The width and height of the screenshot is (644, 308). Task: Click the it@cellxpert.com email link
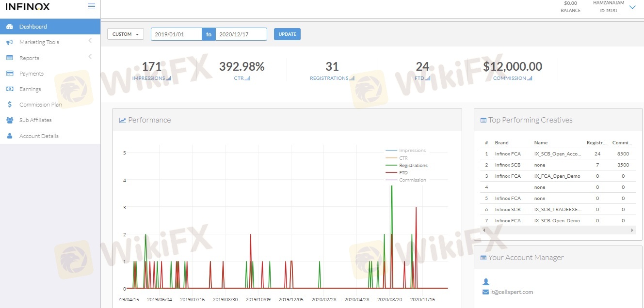tap(511, 292)
